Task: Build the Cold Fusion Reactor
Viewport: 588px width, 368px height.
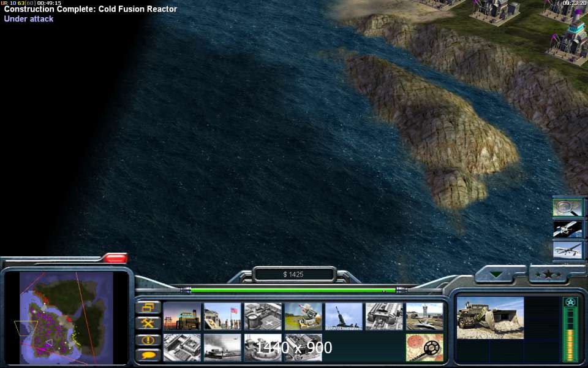Action: pyautogui.click(x=182, y=316)
